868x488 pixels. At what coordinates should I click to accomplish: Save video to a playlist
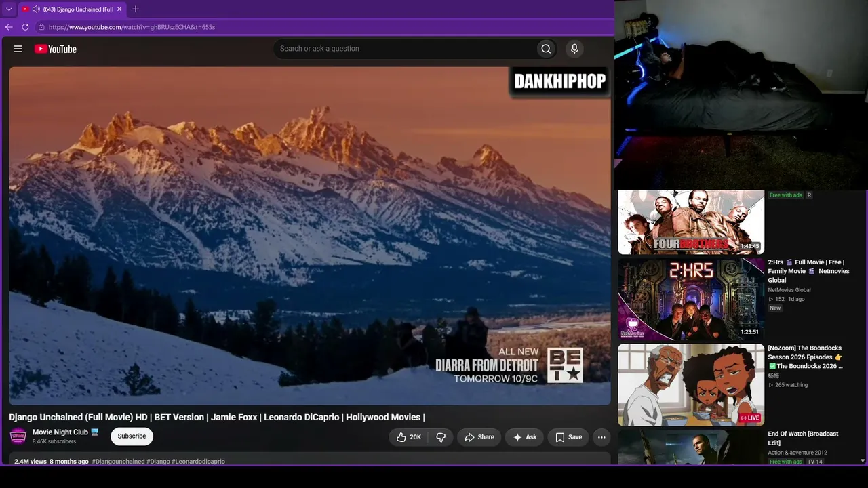568,437
